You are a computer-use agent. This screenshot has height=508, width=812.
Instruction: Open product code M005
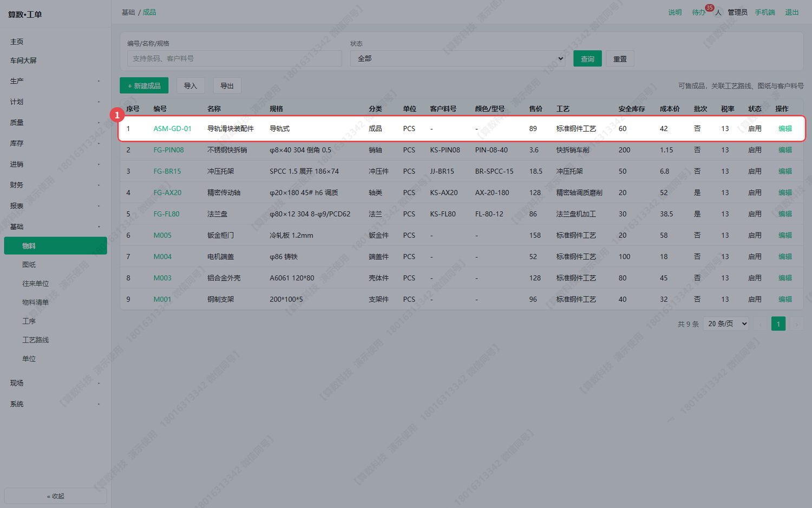[162, 236]
